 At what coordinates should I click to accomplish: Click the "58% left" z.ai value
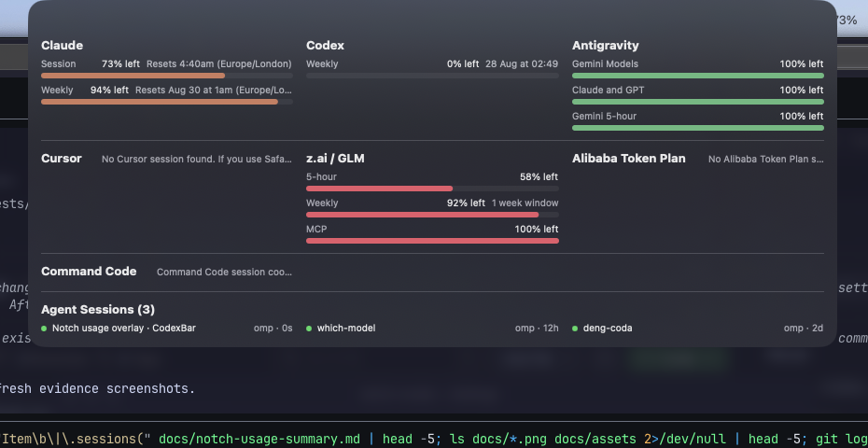(x=539, y=176)
